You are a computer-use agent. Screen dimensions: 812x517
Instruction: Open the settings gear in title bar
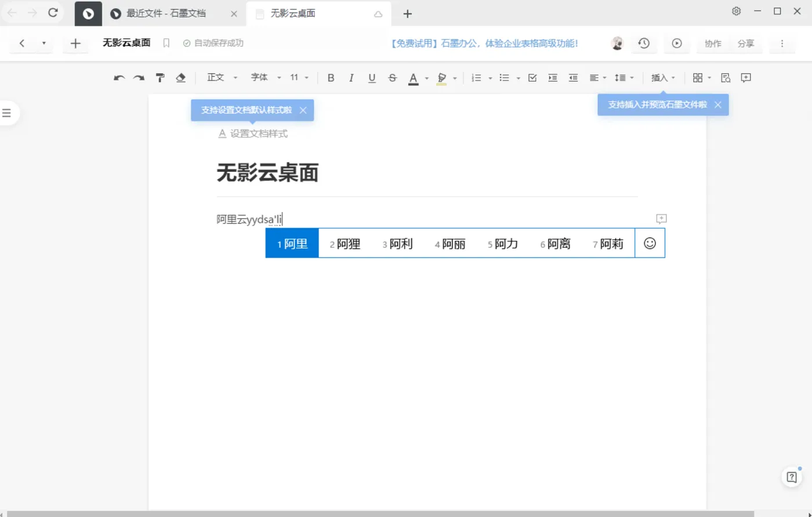(736, 11)
